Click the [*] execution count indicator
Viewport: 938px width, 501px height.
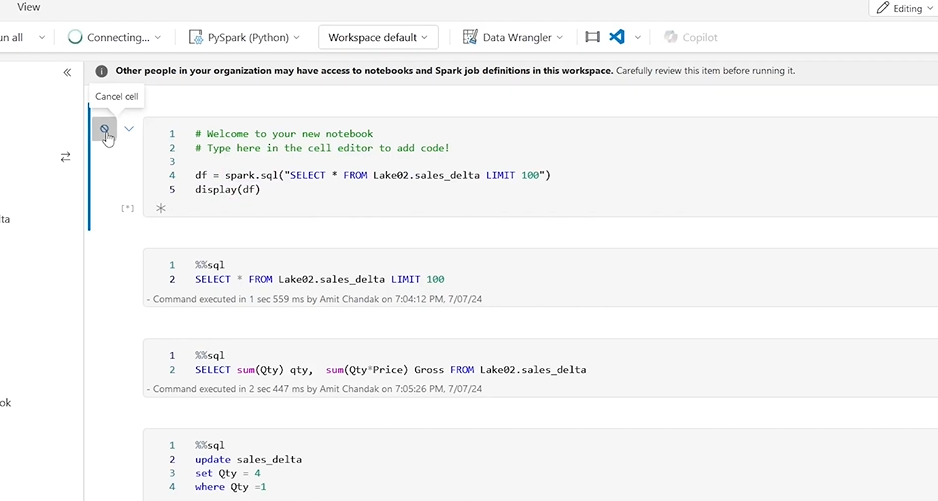click(x=127, y=208)
